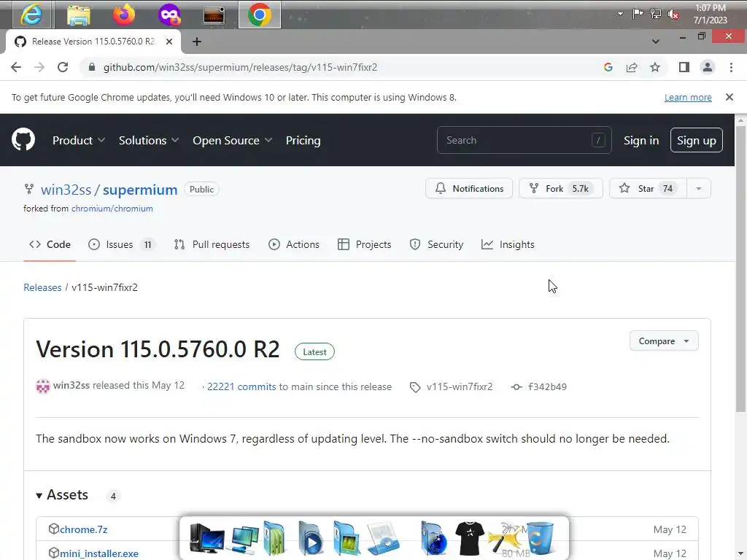Fork the repository
The image size is (747, 560).
561,189
